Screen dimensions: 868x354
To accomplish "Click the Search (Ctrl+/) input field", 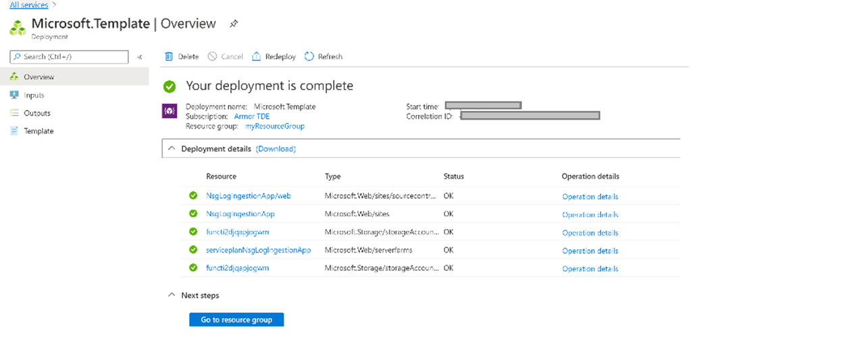I will click(69, 57).
